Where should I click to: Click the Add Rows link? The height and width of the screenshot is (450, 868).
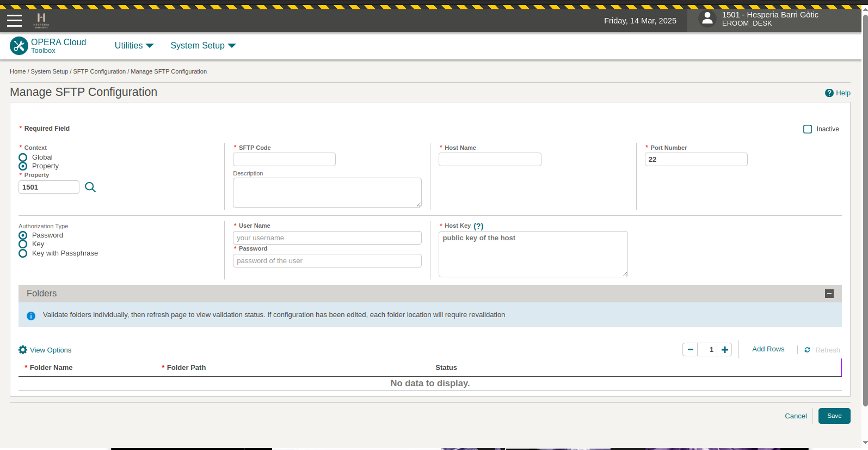tap(768, 349)
